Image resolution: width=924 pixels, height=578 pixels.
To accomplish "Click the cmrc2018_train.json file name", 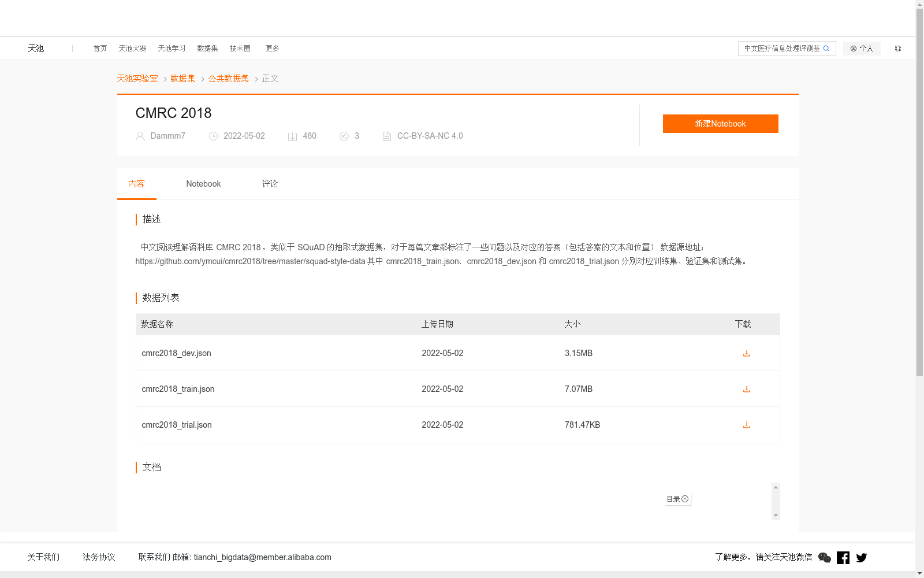I will pos(178,389).
